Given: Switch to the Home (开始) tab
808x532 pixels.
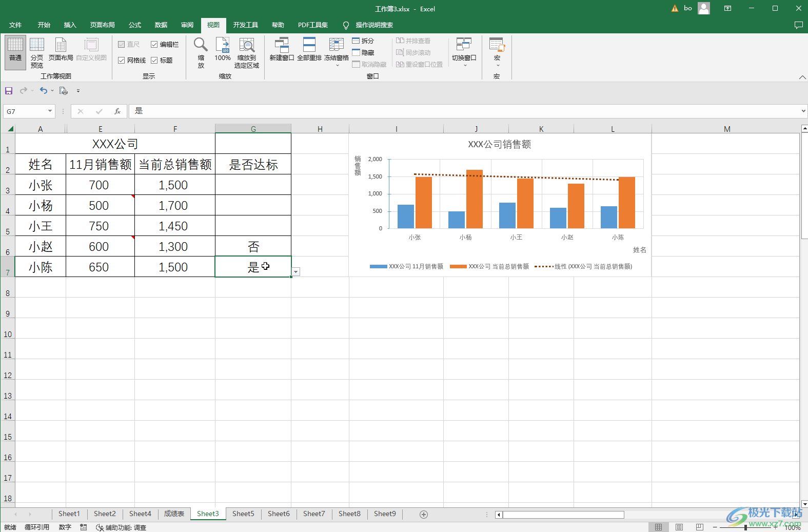Looking at the screenshot, I should (x=44, y=25).
